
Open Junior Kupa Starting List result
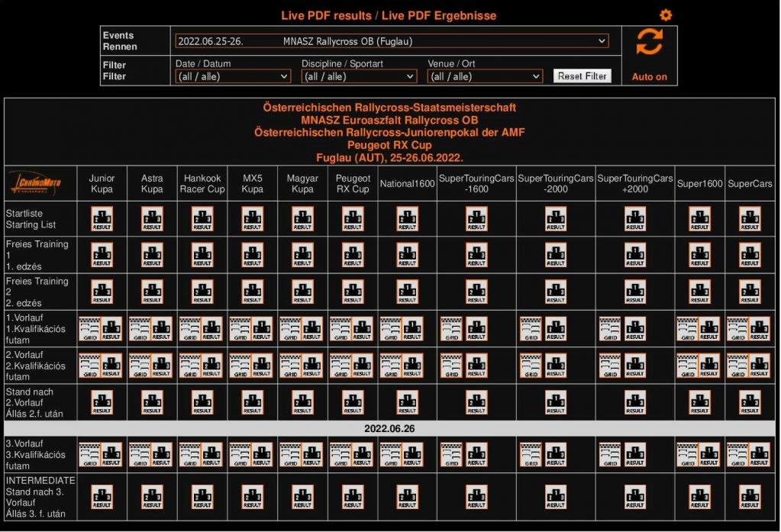(x=102, y=218)
